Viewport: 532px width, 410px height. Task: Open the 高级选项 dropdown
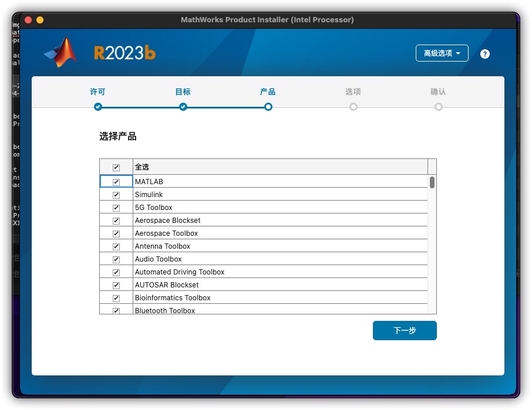442,53
